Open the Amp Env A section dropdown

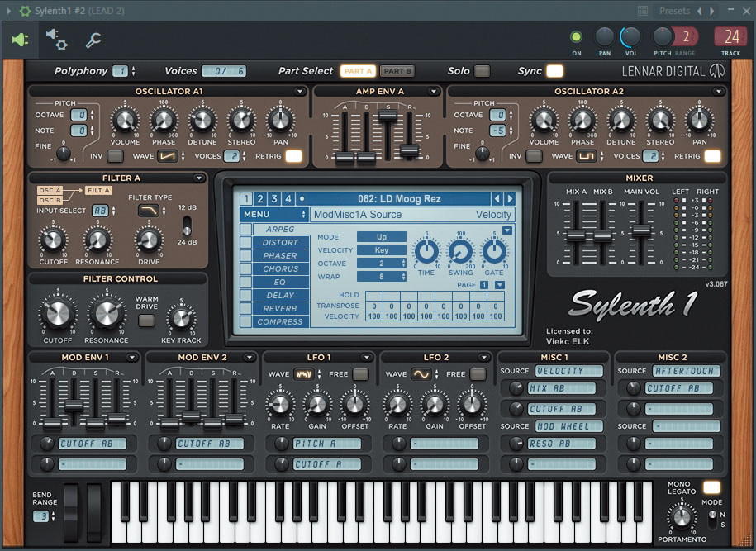[x=433, y=91]
